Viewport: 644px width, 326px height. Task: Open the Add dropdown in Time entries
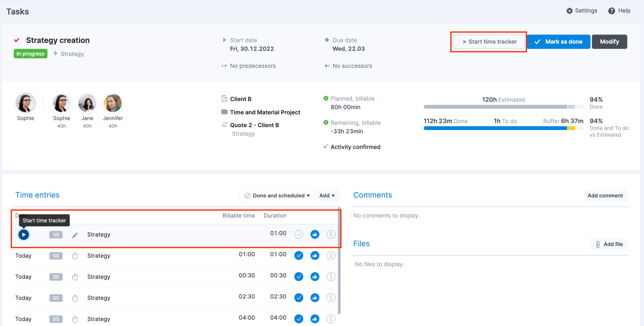(327, 195)
